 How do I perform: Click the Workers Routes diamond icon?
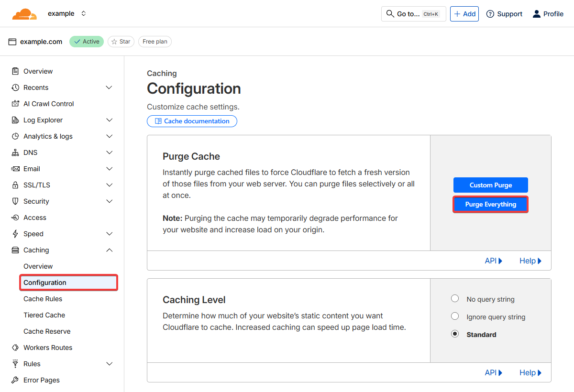click(x=15, y=348)
